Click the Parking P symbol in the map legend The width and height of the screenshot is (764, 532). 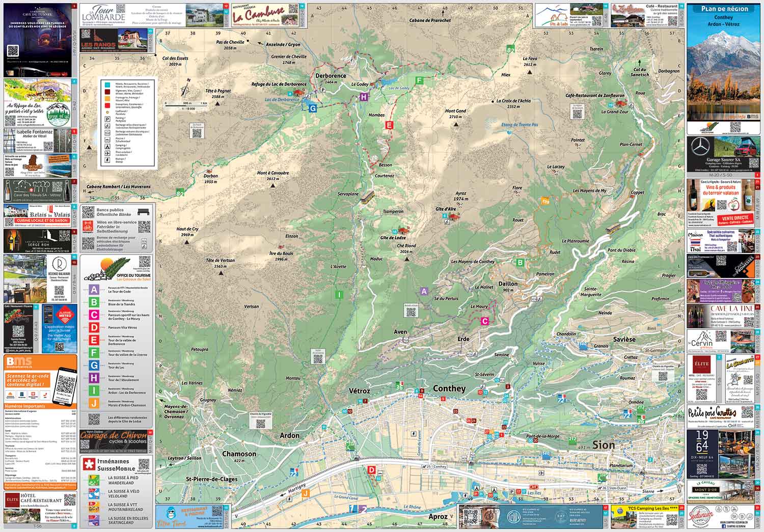[x=107, y=118]
